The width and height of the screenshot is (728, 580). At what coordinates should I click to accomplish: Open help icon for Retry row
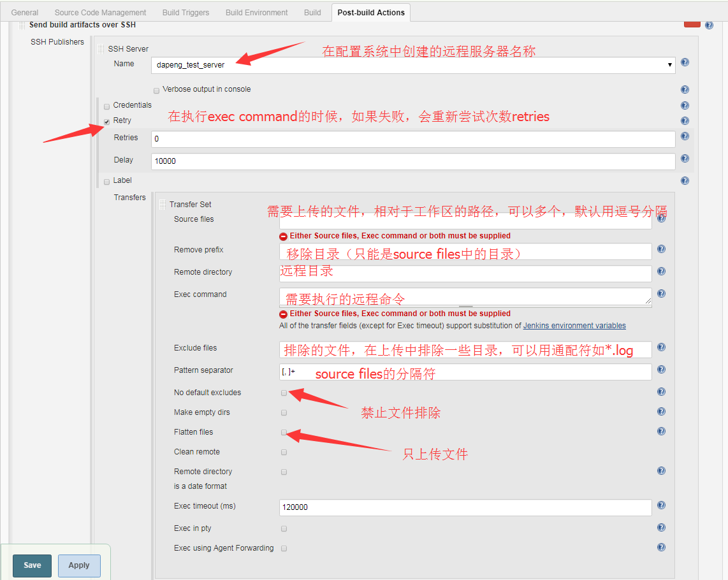tap(685, 120)
